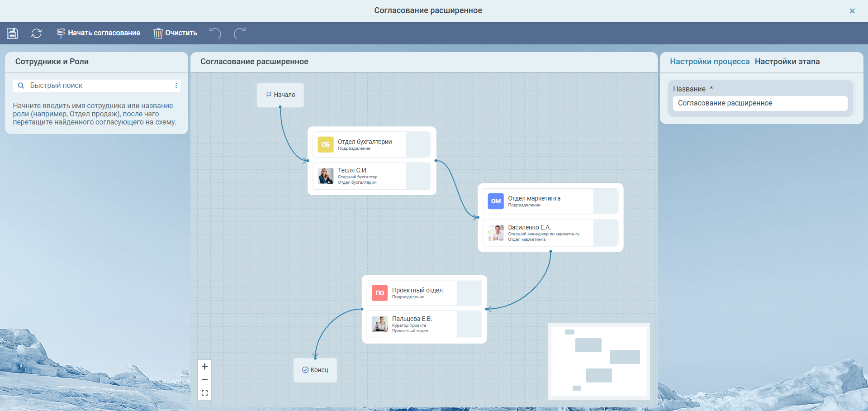Zoom in with the plus icon
This screenshot has width=868, height=411.
pyautogui.click(x=204, y=367)
